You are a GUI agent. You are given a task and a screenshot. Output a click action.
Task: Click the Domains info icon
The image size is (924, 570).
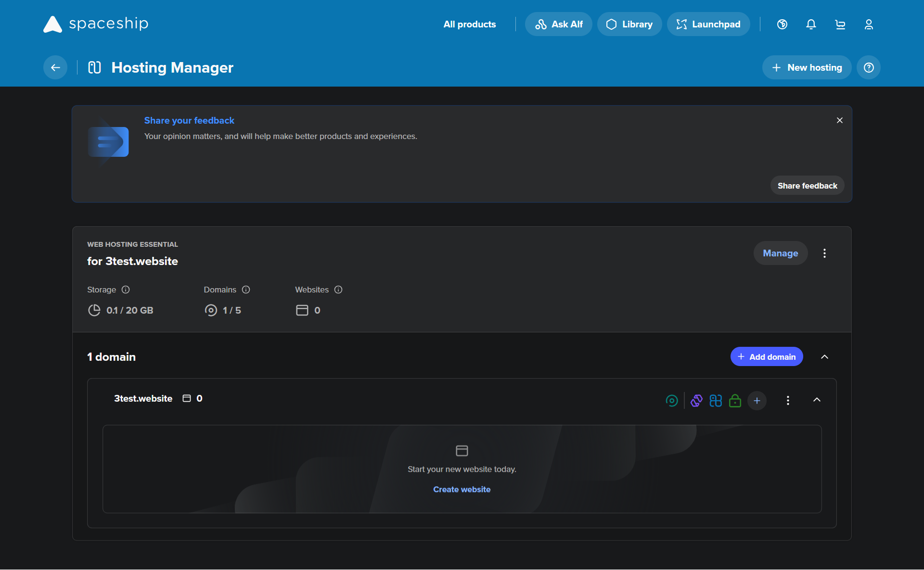(246, 290)
